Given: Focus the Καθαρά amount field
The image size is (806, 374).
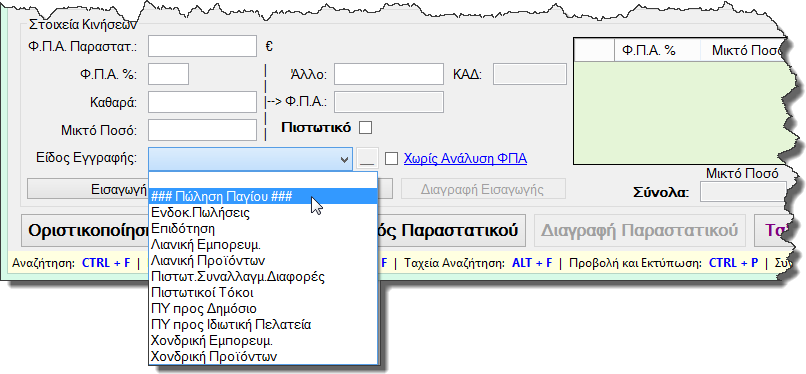Looking at the screenshot, I should click(202, 102).
